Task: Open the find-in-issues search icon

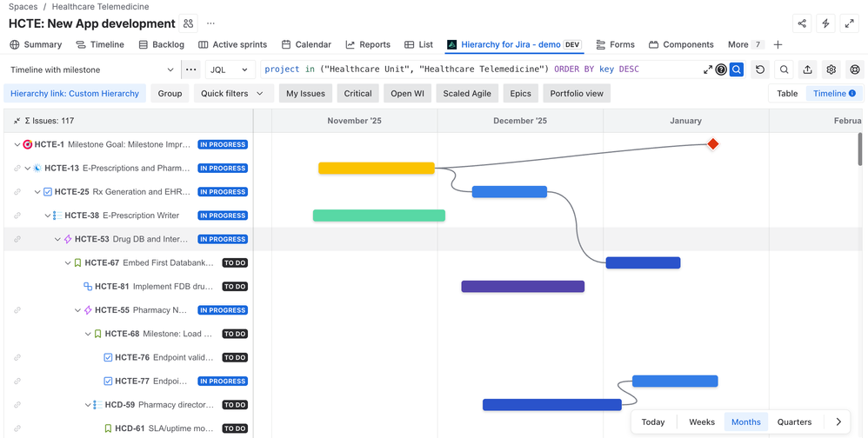Action: click(784, 70)
